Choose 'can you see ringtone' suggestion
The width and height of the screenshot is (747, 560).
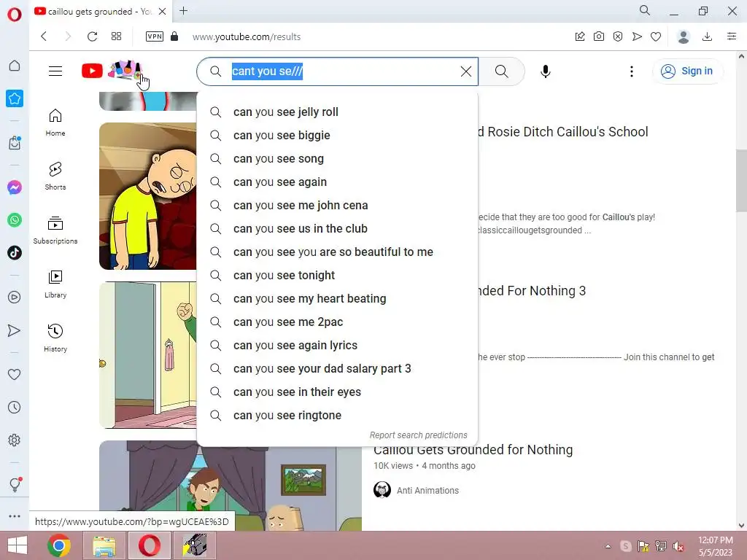coord(337,415)
